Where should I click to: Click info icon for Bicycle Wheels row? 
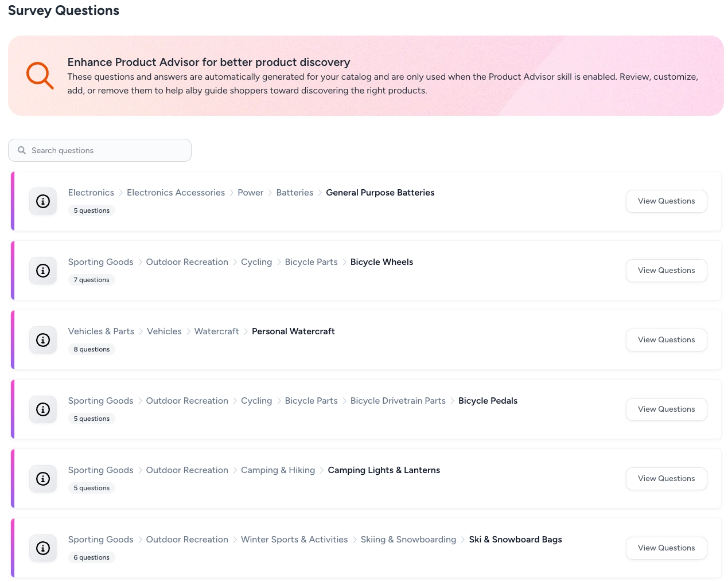43,271
